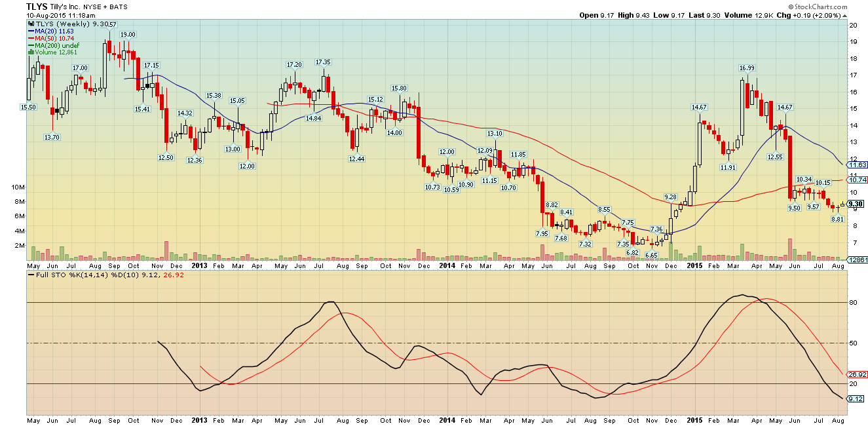
Task: Click the candlestick icon beside TLYS (Weekly)
Action: [x=30, y=24]
